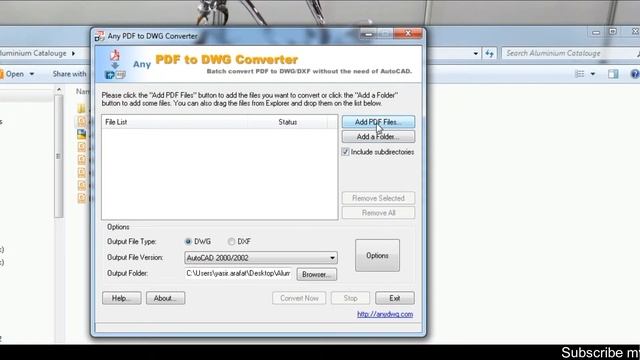The width and height of the screenshot is (640, 360).
Task: Open the anydwg.com link
Action: point(385,314)
